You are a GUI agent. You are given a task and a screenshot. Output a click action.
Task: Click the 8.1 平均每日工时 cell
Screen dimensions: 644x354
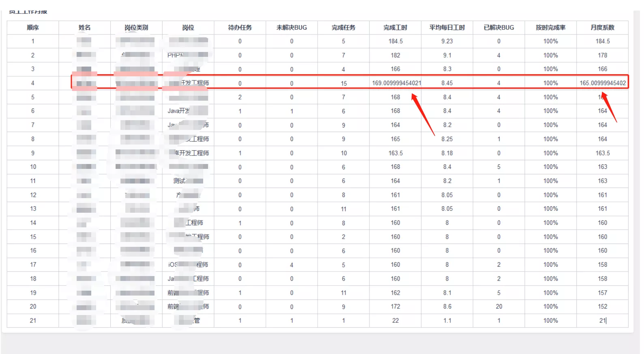tap(447, 293)
